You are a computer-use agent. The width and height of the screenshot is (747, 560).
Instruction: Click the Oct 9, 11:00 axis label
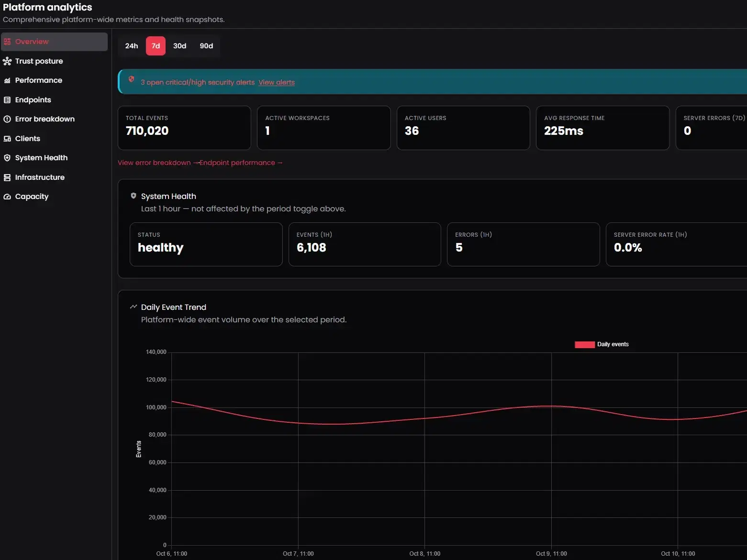tap(551, 554)
